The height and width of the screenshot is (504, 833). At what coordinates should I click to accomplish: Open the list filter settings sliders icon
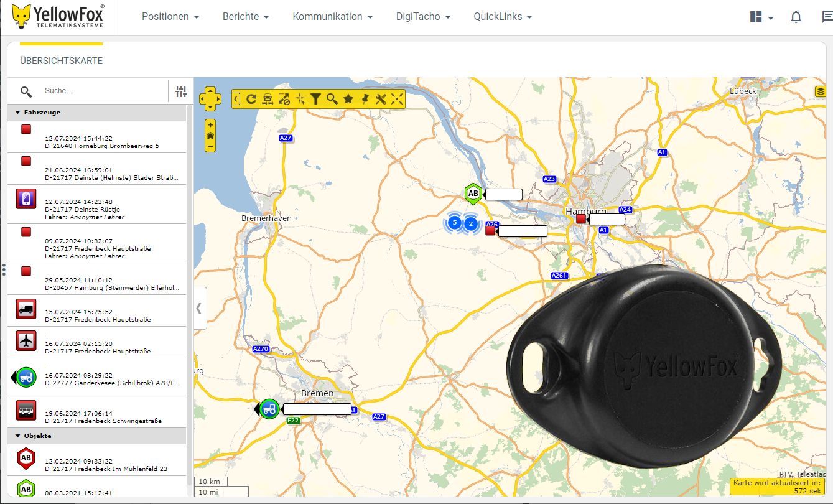coord(181,91)
